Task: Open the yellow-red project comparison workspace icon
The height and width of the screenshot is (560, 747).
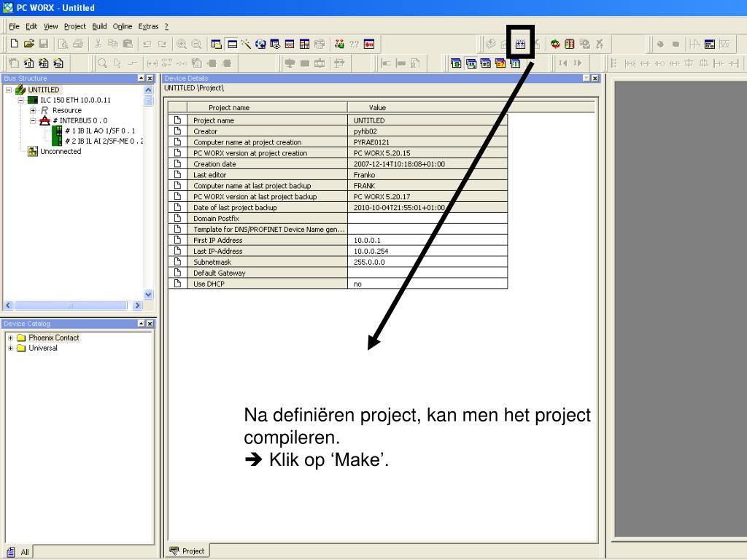Action: [x=500, y=63]
